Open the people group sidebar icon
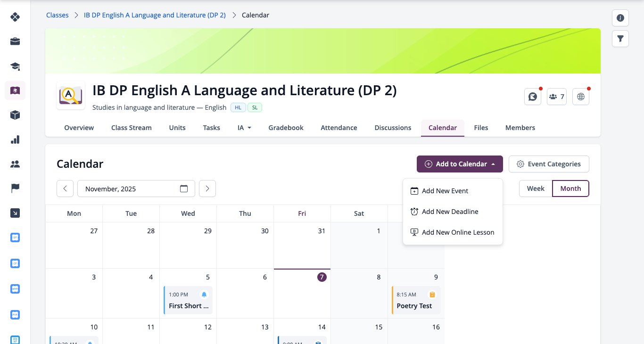This screenshot has width=644, height=344. 15,164
